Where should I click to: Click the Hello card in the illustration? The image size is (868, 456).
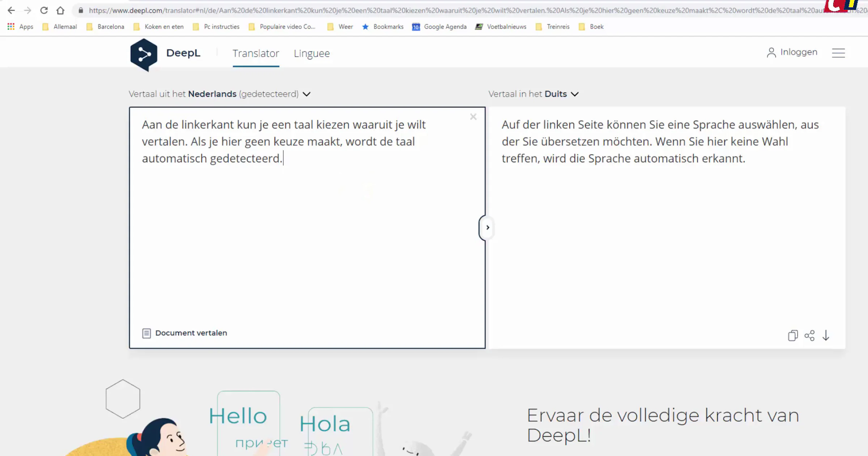(248, 423)
